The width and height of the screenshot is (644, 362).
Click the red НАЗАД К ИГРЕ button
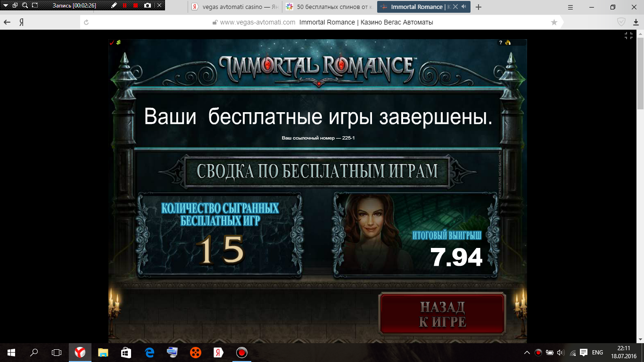(442, 314)
